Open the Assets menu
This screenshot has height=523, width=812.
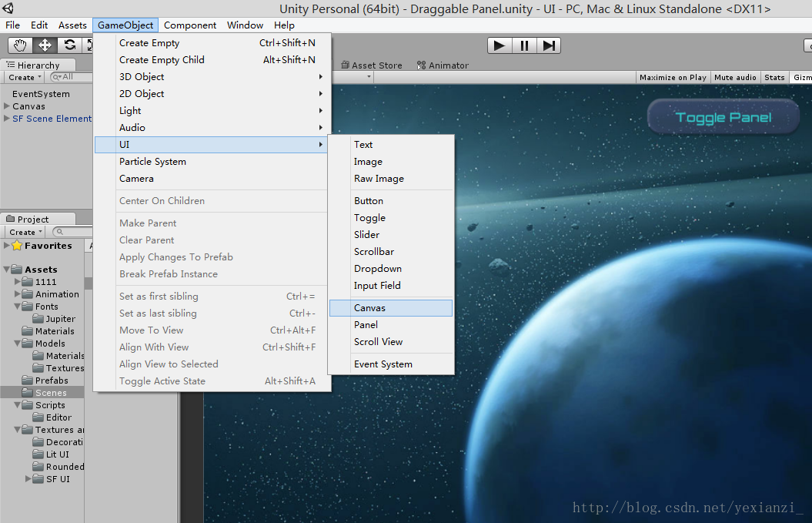click(x=72, y=25)
